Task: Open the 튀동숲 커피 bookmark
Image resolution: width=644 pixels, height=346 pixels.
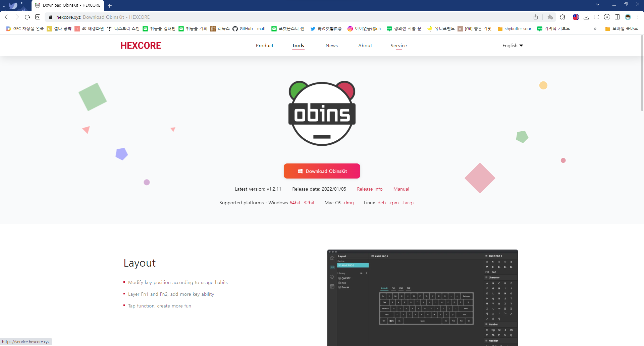Action: tap(193, 29)
